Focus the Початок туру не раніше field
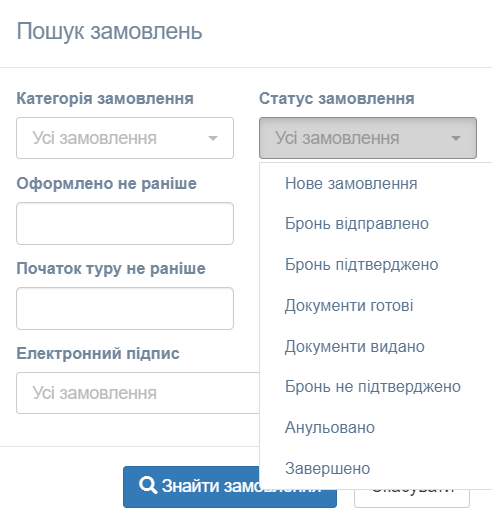 coord(125,308)
